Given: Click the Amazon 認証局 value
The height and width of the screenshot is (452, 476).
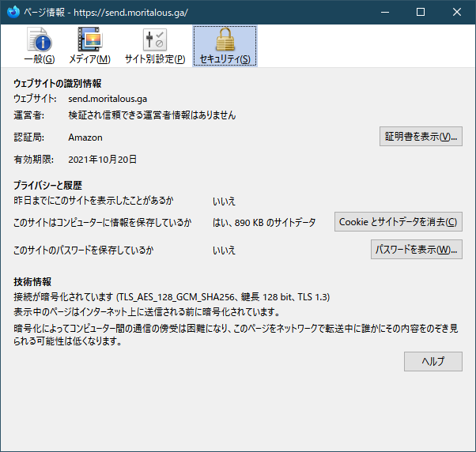Looking at the screenshot, I should click(85, 137).
